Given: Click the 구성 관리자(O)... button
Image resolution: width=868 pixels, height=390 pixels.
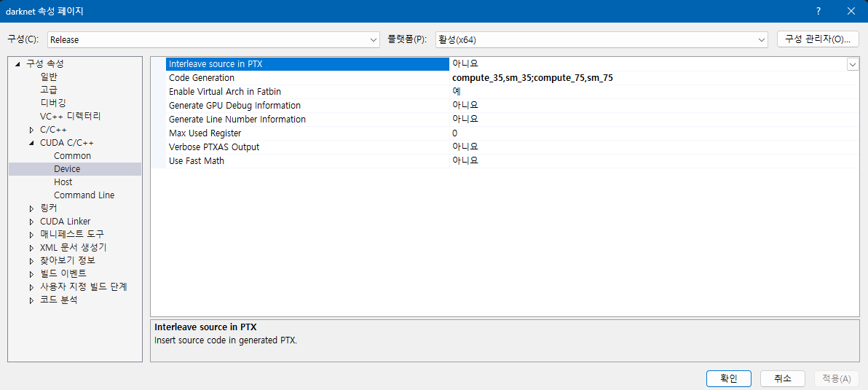Looking at the screenshot, I should click(818, 39).
